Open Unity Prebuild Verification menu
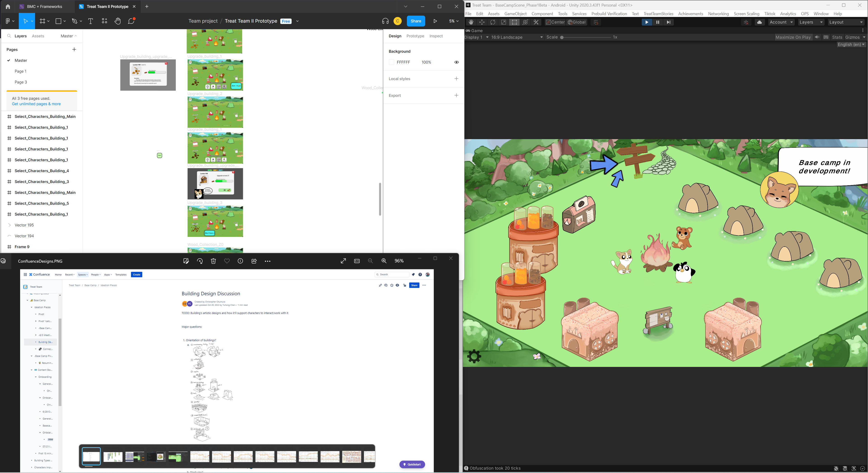868x473 pixels. [609, 14]
